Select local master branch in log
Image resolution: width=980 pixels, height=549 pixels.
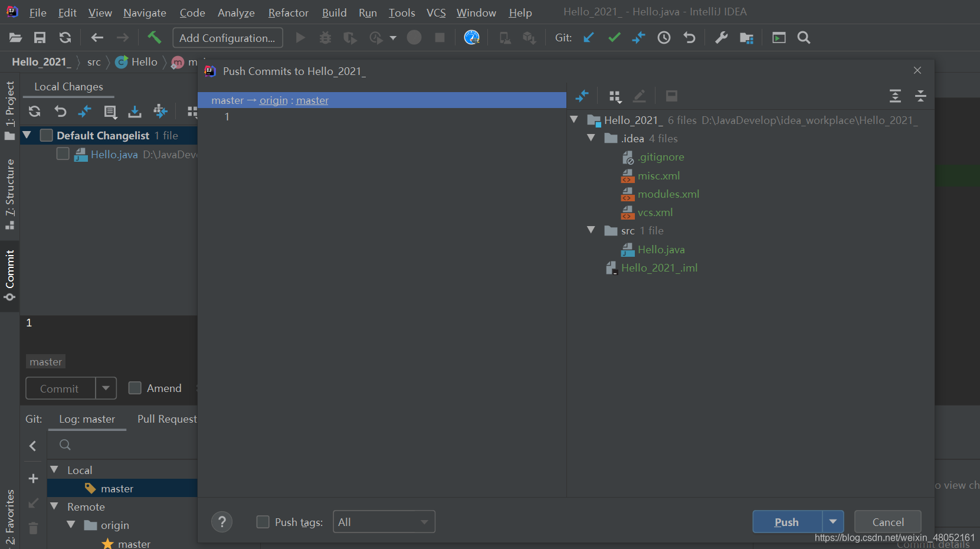click(x=117, y=489)
